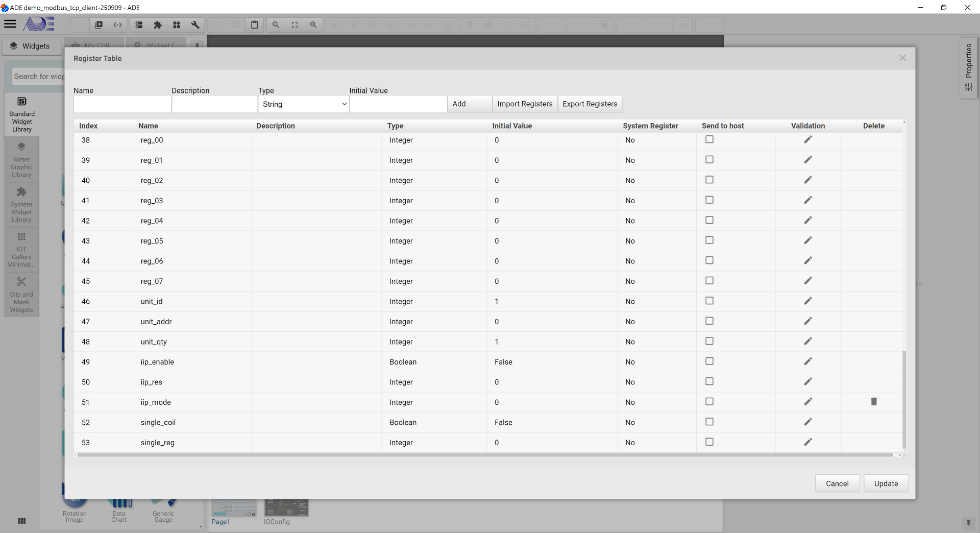Open the Type dropdown showing String
Screen dimensions: 980x533
click(x=304, y=104)
